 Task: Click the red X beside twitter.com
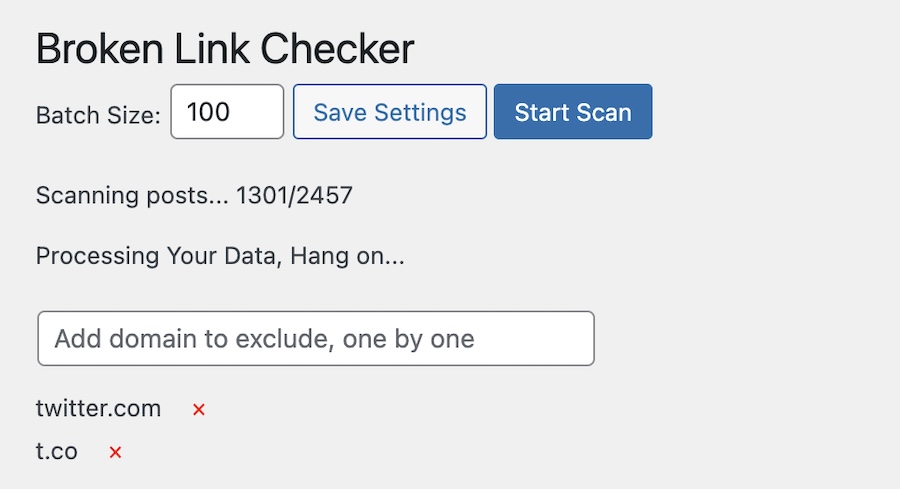(x=199, y=409)
